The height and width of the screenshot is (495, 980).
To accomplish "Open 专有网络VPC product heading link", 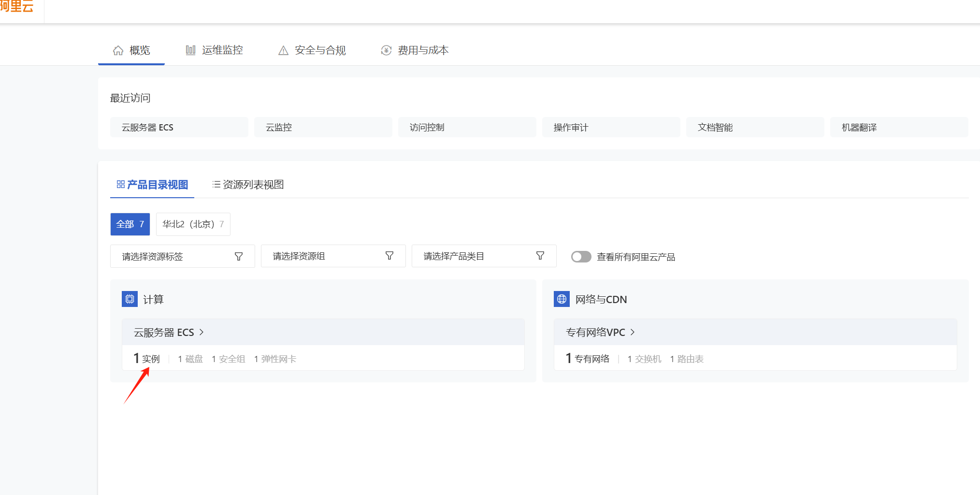I will (595, 333).
